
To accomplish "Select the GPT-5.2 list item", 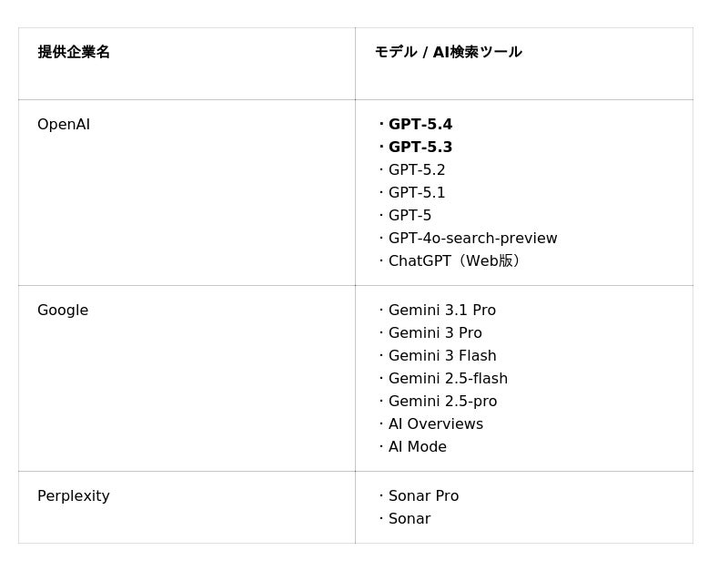I will pos(417,170).
